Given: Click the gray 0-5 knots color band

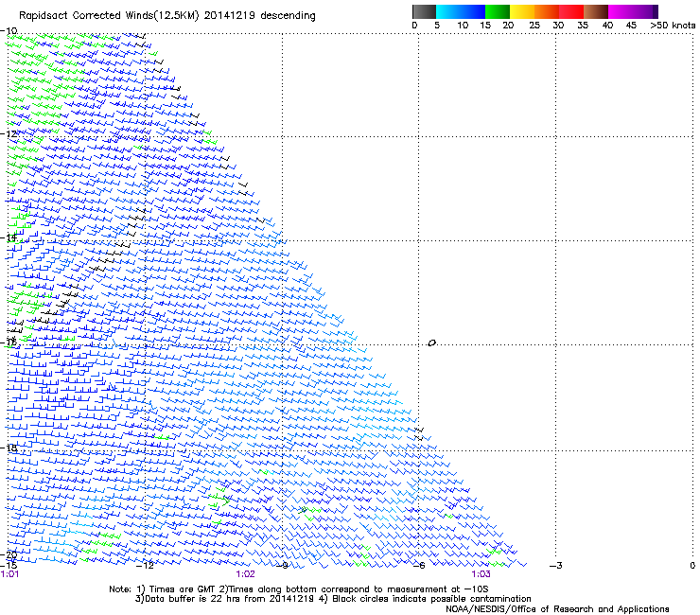Looking at the screenshot, I should coord(424,11).
